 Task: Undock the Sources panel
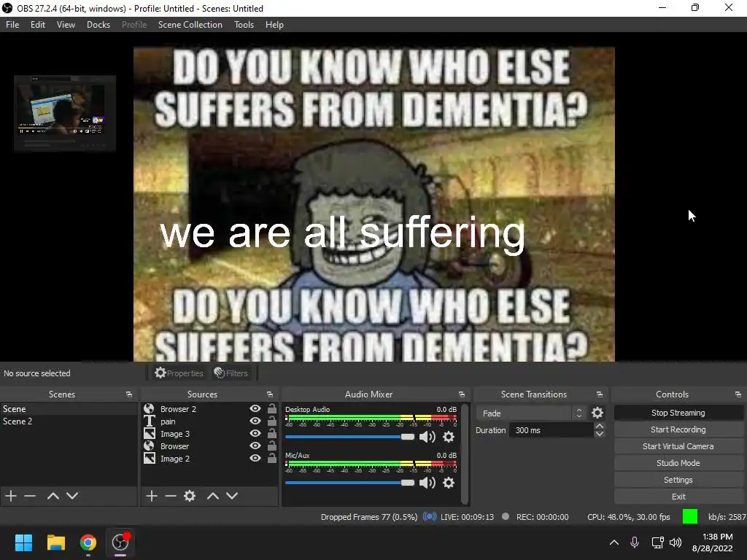tap(270, 394)
